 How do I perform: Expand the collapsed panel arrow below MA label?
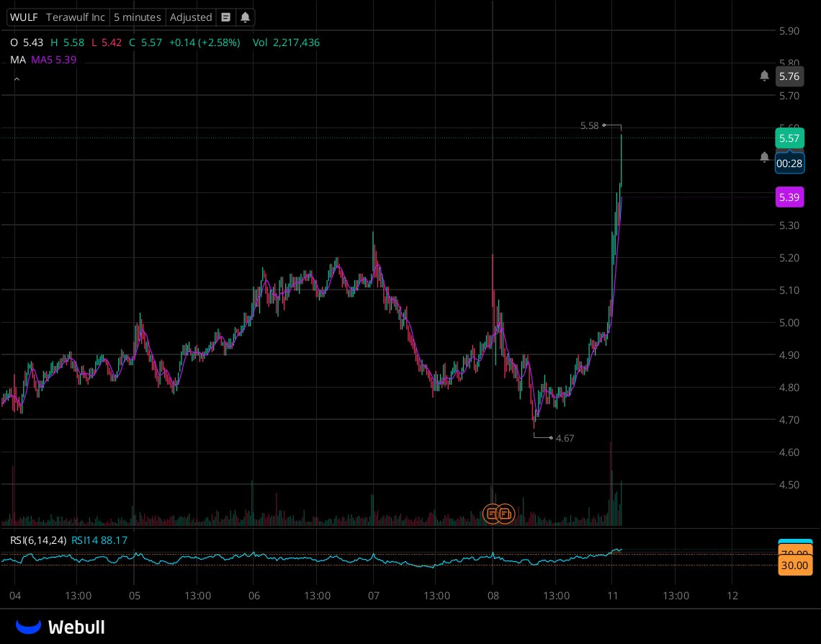click(17, 79)
